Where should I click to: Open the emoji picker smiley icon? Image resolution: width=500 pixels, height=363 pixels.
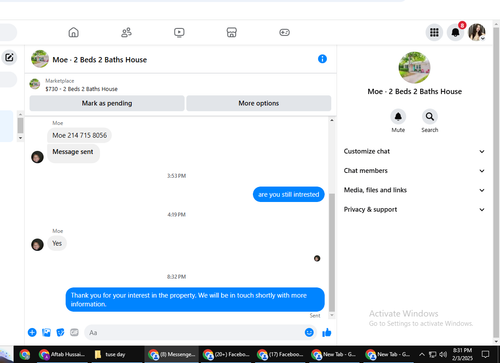point(309,332)
